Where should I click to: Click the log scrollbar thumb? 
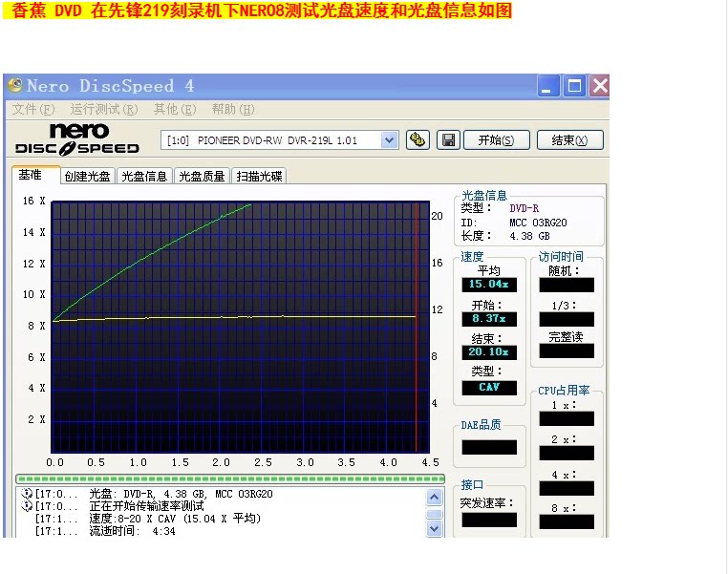[x=434, y=514]
